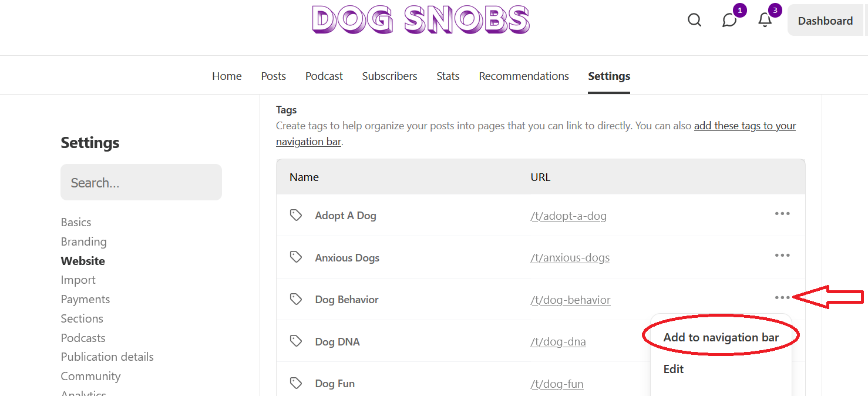Click the tag icon beside Anxious Dogs
Image resolution: width=868 pixels, height=396 pixels.
[296, 257]
